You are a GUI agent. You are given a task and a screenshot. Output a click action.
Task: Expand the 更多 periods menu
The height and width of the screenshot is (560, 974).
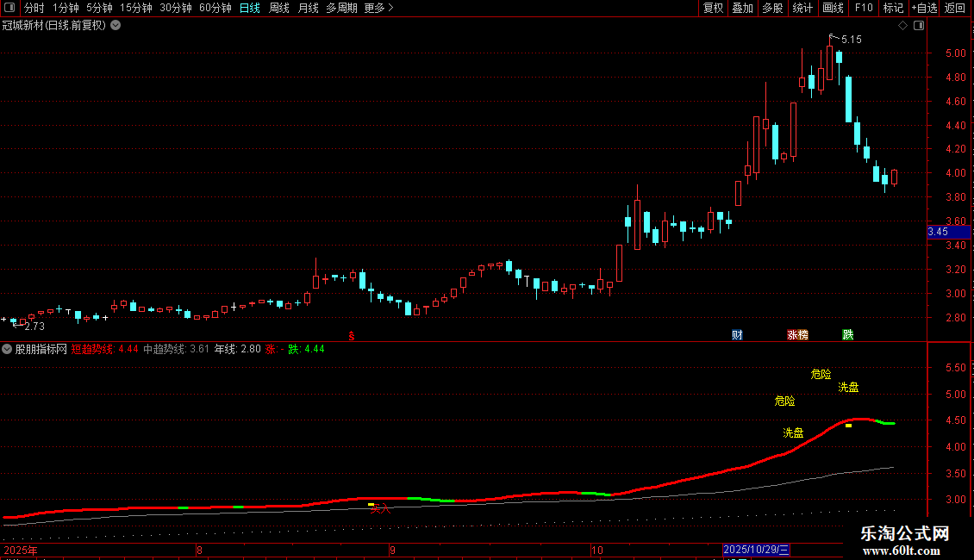coord(378,8)
